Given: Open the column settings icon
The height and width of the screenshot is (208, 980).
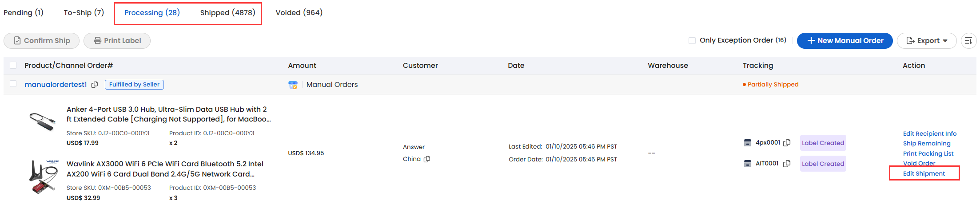Looking at the screenshot, I should 968,41.
